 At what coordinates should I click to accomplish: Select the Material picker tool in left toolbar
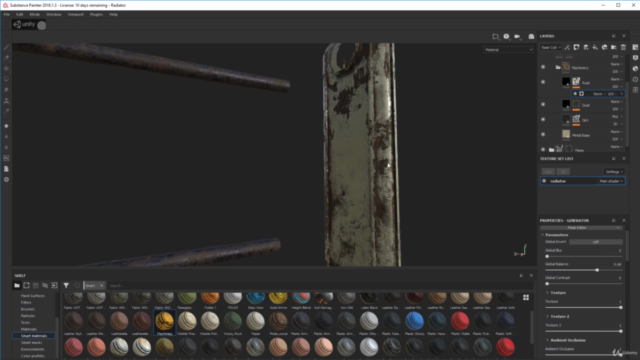click(x=7, y=111)
